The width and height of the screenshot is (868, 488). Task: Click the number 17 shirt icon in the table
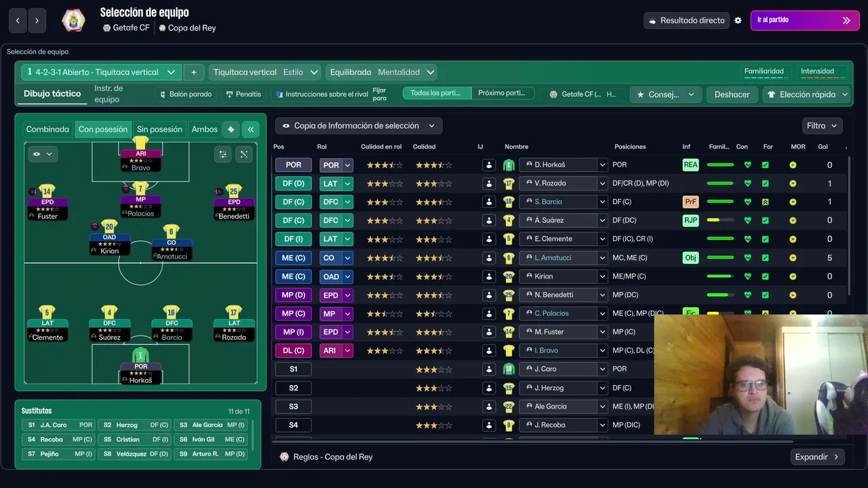tap(509, 183)
